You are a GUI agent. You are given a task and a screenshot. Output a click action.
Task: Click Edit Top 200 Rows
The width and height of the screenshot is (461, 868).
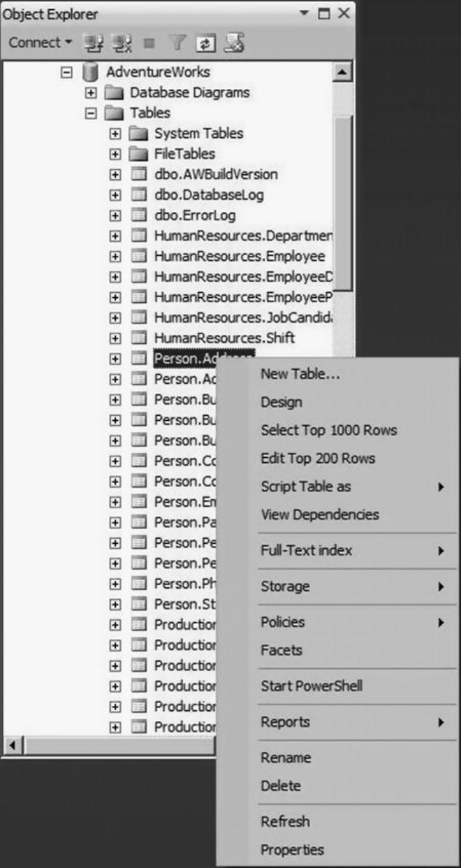point(317,459)
